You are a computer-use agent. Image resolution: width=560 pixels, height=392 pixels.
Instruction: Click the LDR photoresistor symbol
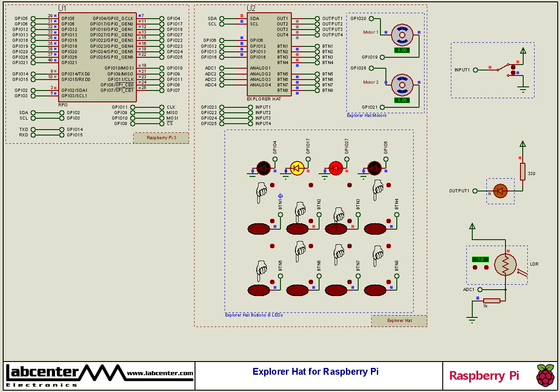click(x=505, y=264)
